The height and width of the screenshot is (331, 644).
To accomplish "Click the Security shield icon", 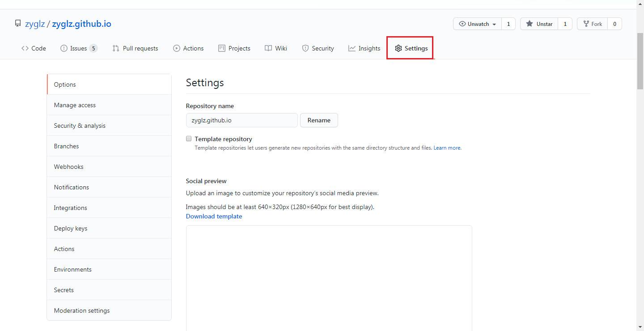I will pyautogui.click(x=305, y=48).
